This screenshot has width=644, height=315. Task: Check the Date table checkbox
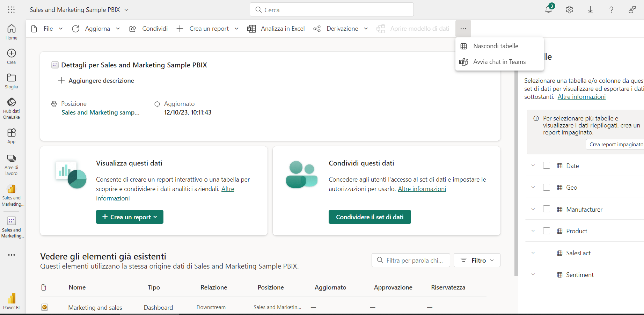547,166
